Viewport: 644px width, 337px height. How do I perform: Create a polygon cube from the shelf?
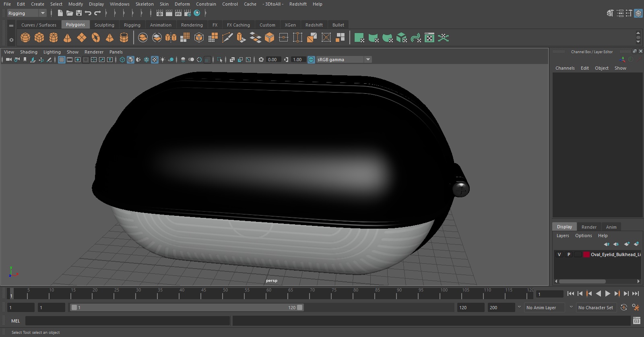(x=39, y=38)
